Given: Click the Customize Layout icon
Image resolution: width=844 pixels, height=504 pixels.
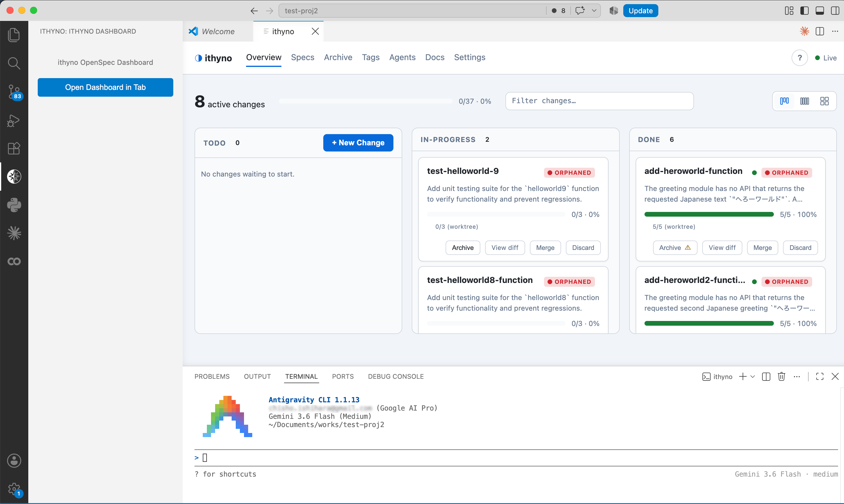Looking at the screenshot, I should pyautogui.click(x=789, y=11).
